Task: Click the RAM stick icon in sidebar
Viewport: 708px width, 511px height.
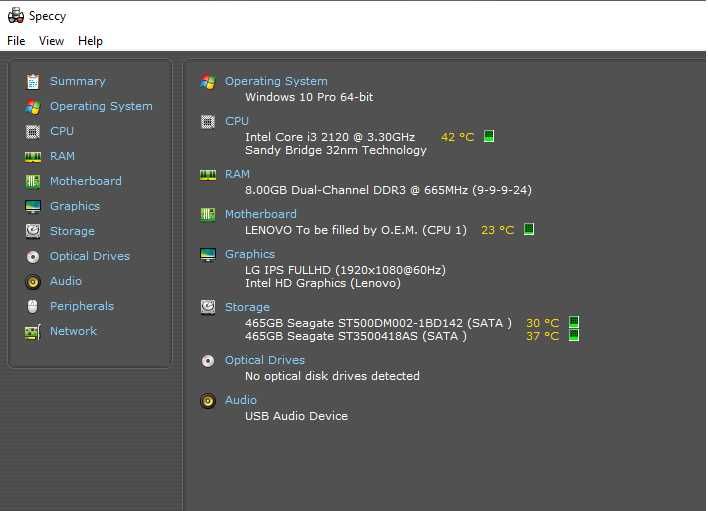Action: 33,157
